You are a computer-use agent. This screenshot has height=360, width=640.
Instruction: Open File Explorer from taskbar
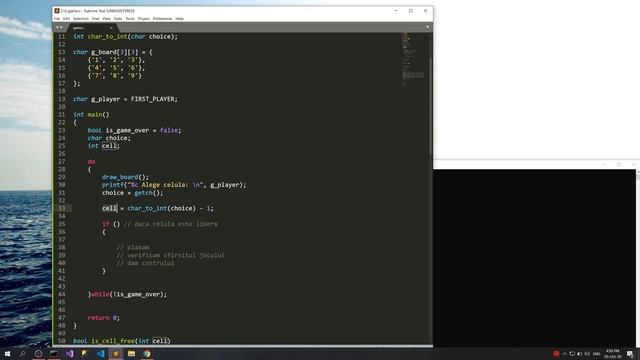131,354
